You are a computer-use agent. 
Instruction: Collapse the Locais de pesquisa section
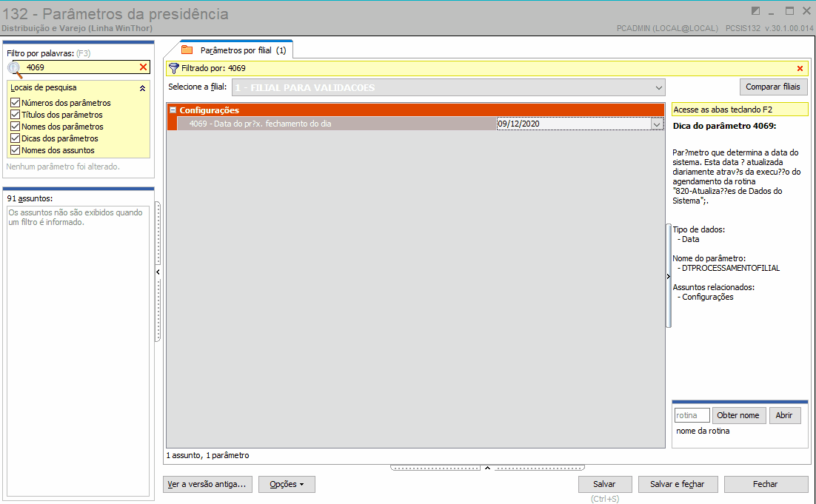[x=142, y=88]
